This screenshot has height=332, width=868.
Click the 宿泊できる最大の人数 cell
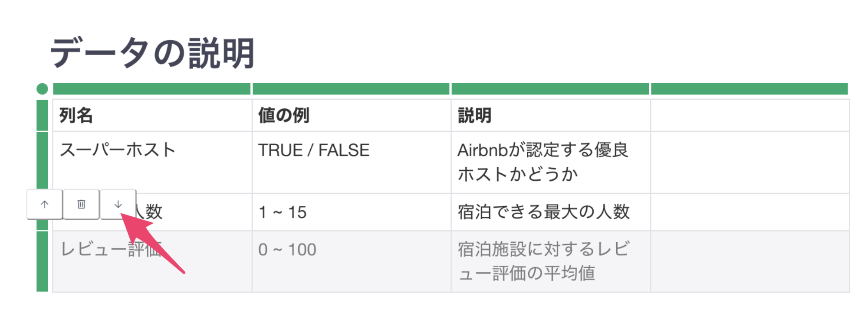click(551, 212)
